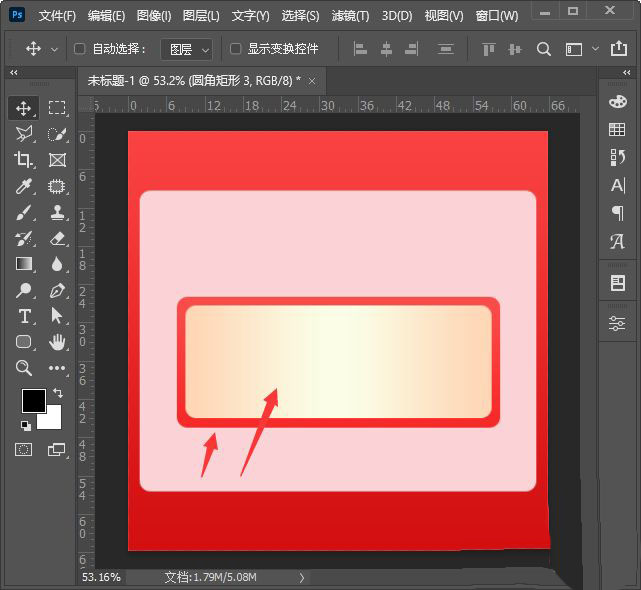This screenshot has width=641, height=590.
Task: Swap foreground and background colors
Action: point(58,393)
